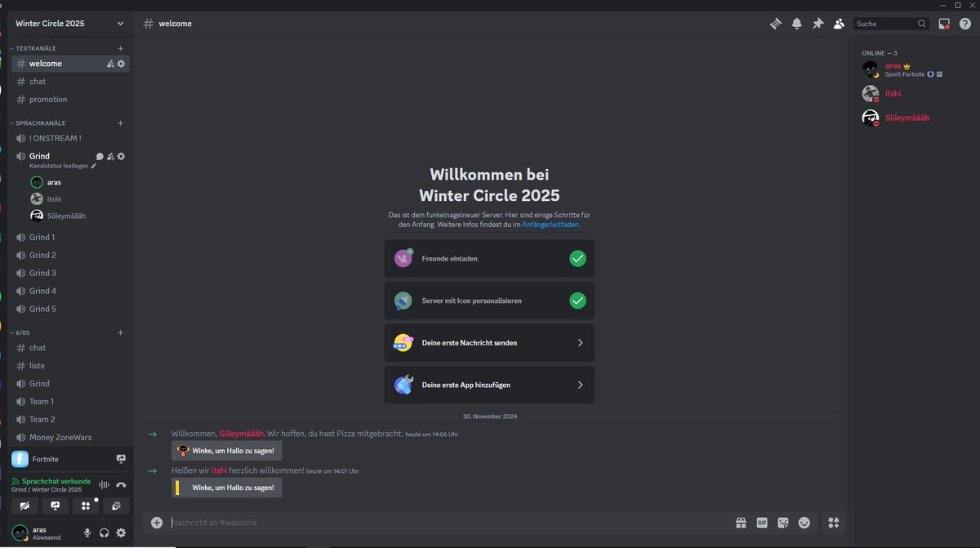Open the Anfängerleitfaden link

(x=550, y=224)
